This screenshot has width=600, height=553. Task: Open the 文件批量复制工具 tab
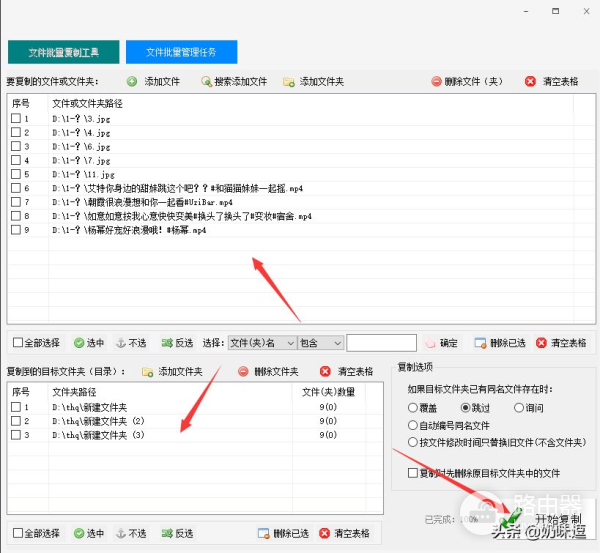[x=64, y=52]
